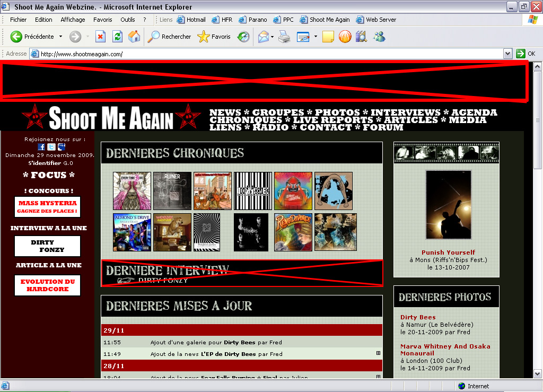This screenshot has width=543, height=392.
Task: Open the Fichier menu
Action: point(19,20)
